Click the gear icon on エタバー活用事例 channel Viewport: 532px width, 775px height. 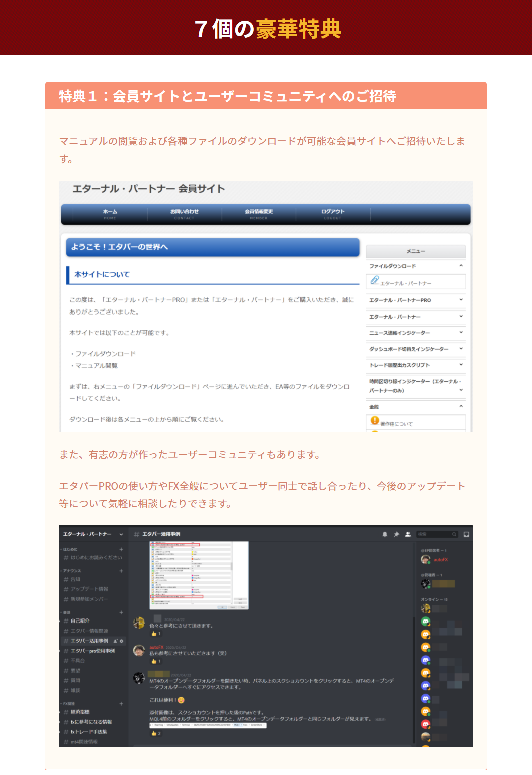pos(121,641)
